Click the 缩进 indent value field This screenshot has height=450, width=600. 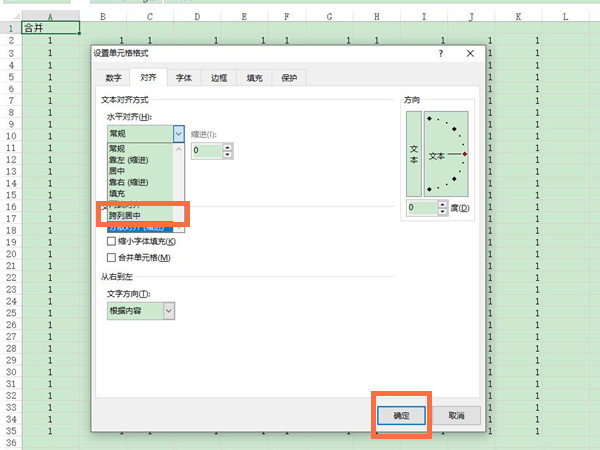(x=207, y=150)
